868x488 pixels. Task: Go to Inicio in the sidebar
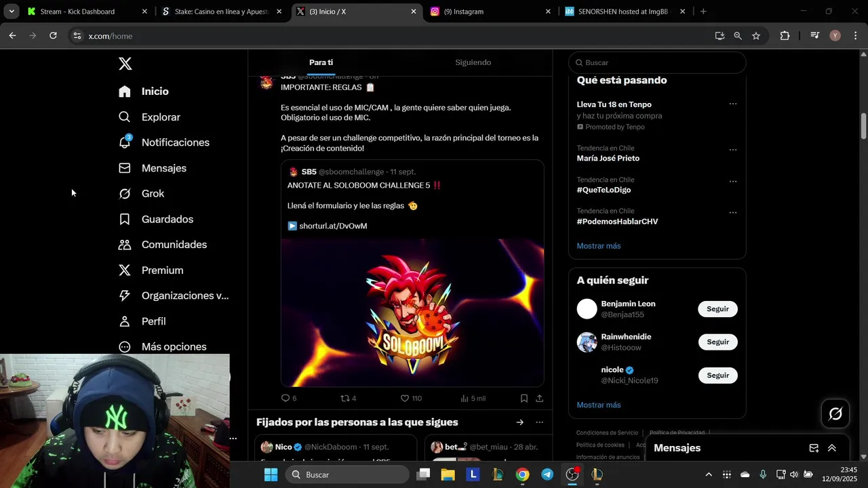144,91
